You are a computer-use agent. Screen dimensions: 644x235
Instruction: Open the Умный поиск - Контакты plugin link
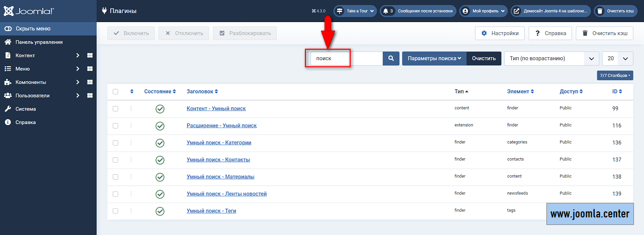click(x=218, y=160)
